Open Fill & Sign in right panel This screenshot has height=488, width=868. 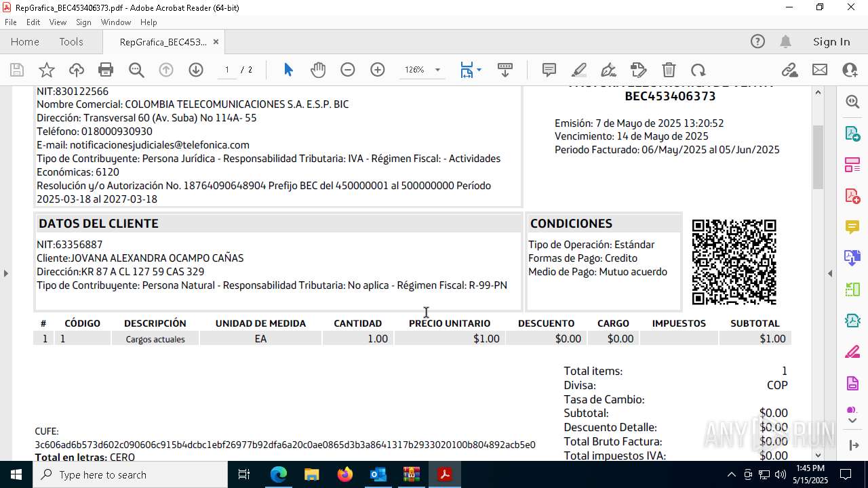tap(852, 352)
